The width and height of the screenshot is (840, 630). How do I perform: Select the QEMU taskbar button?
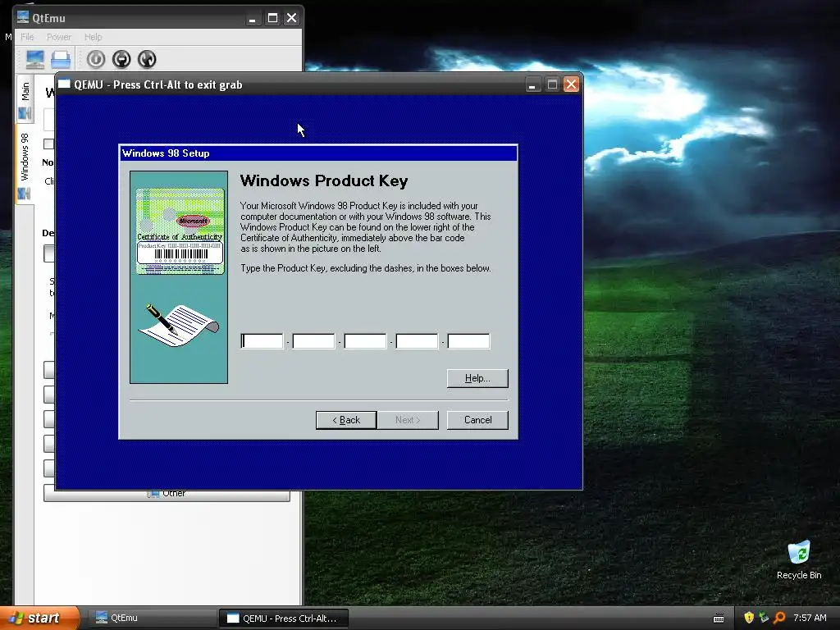click(283, 619)
